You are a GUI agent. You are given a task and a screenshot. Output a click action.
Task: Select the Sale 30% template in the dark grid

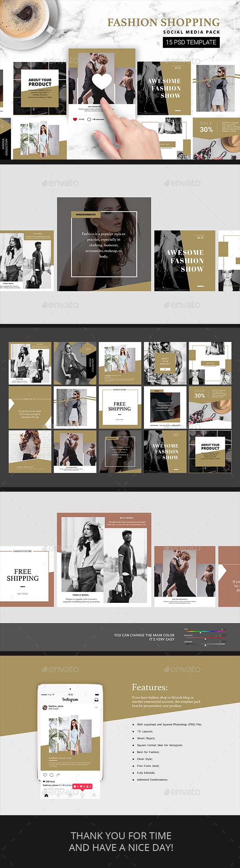(x=210, y=407)
